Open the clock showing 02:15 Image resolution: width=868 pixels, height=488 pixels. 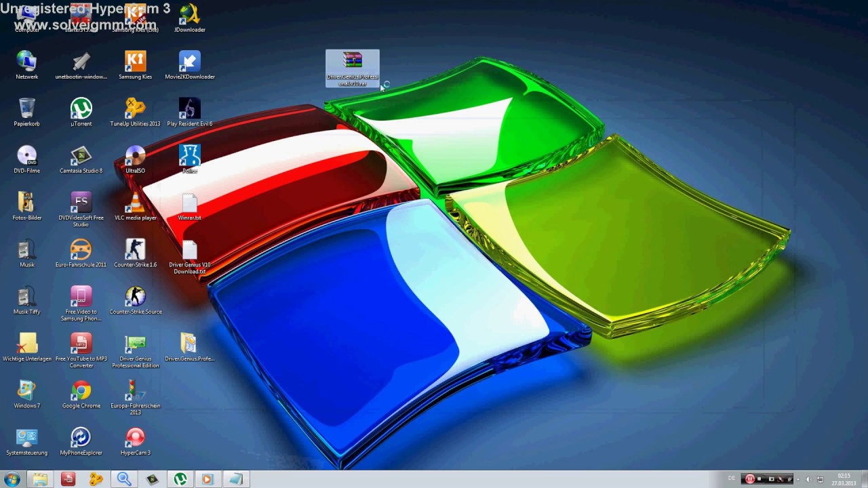(x=844, y=479)
